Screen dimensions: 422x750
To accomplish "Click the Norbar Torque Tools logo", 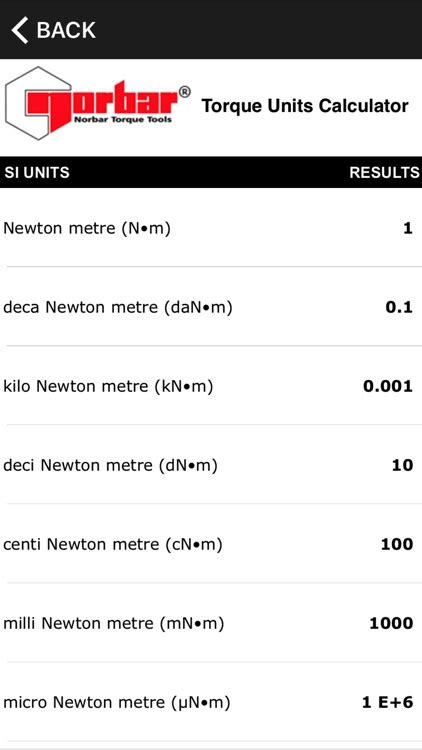I will (x=98, y=103).
